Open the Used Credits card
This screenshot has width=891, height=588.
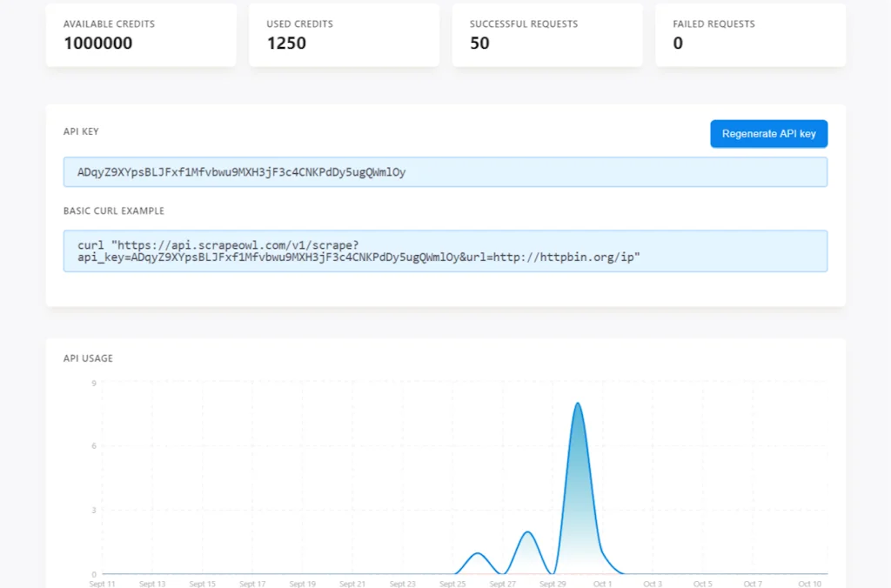pyautogui.click(x=344, y=35)
